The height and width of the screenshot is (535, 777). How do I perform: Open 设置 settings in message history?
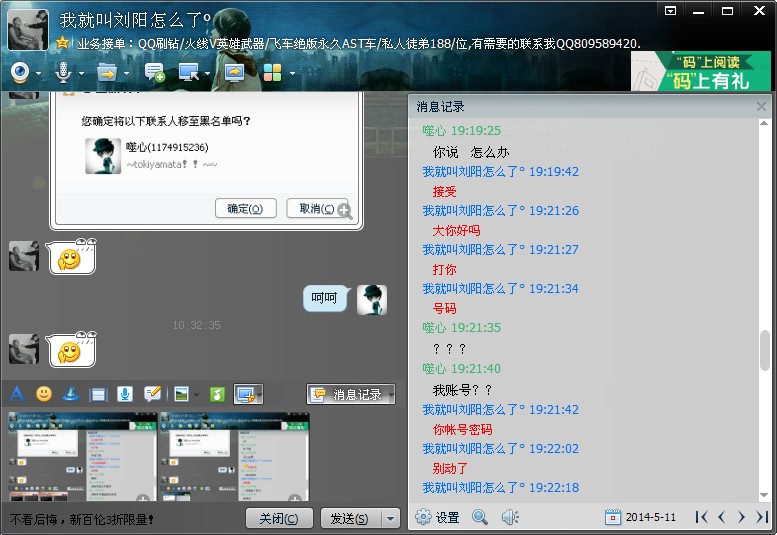click(437, 517)
